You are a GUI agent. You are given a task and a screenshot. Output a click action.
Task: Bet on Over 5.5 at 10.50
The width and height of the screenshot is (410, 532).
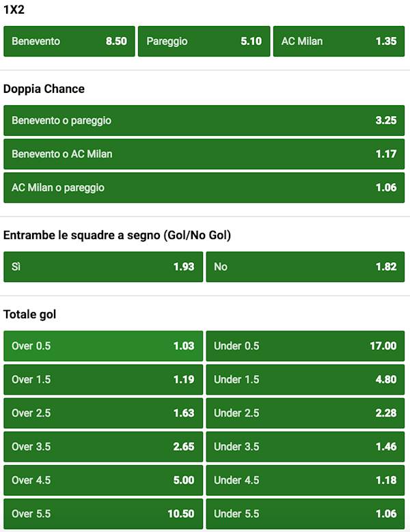click(103, 514)
